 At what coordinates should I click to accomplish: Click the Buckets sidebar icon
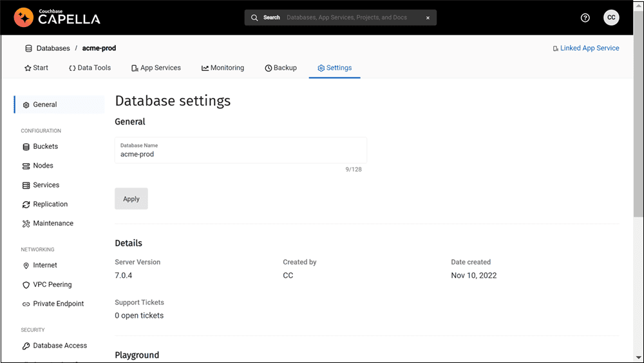[26, 147]
